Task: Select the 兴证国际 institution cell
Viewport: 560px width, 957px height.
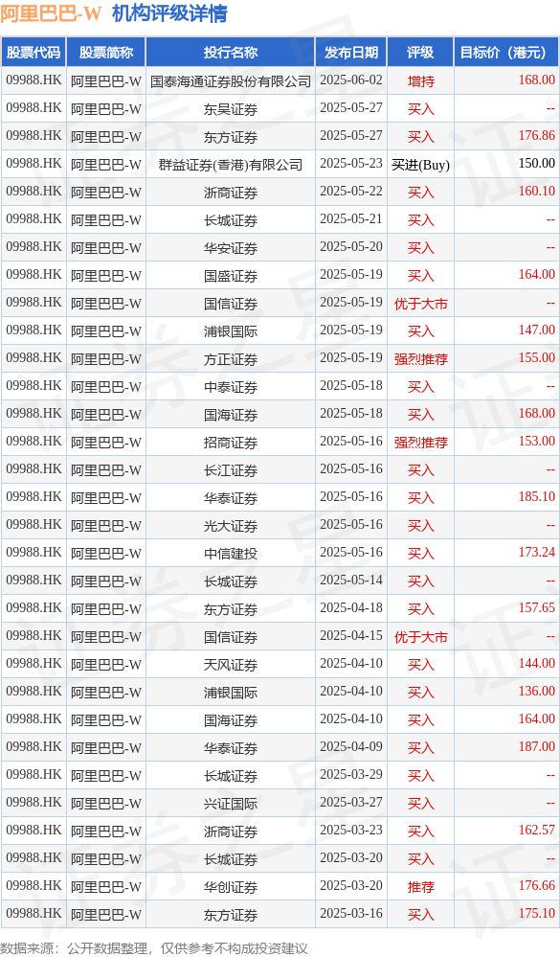Action: click(231, 804)
